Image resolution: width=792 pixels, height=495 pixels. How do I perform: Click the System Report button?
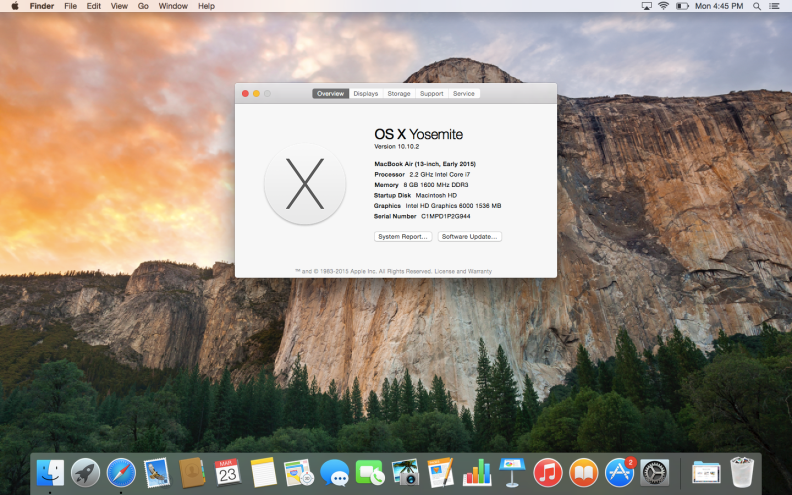point(403,236)
